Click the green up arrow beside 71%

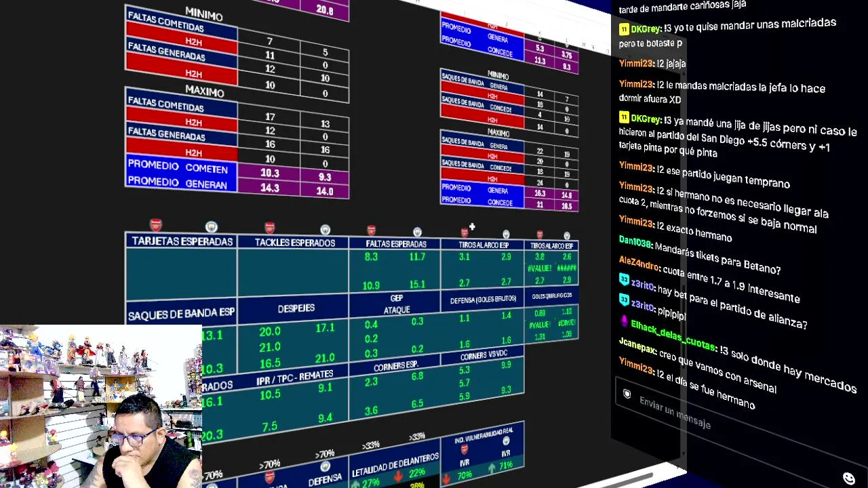tap(491, 468)
